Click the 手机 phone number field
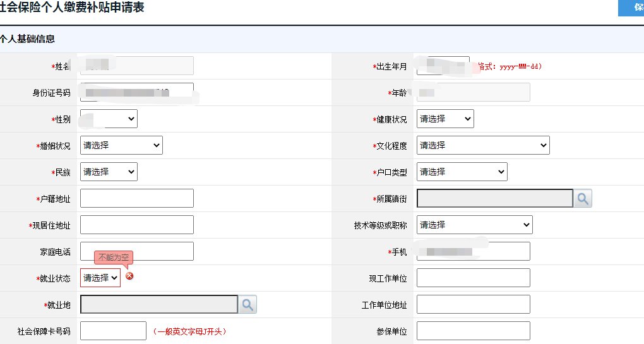Viewport: 644px width, 344px height. coord(473,251)
